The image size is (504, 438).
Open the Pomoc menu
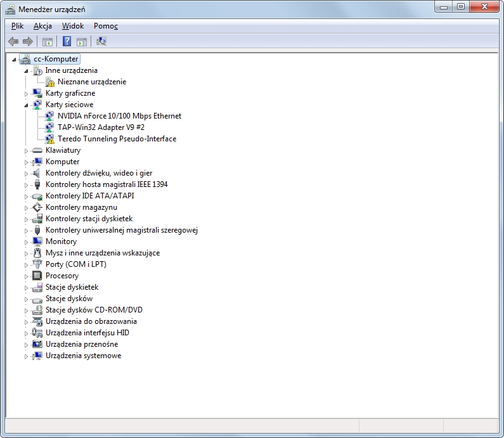point(106,26)
